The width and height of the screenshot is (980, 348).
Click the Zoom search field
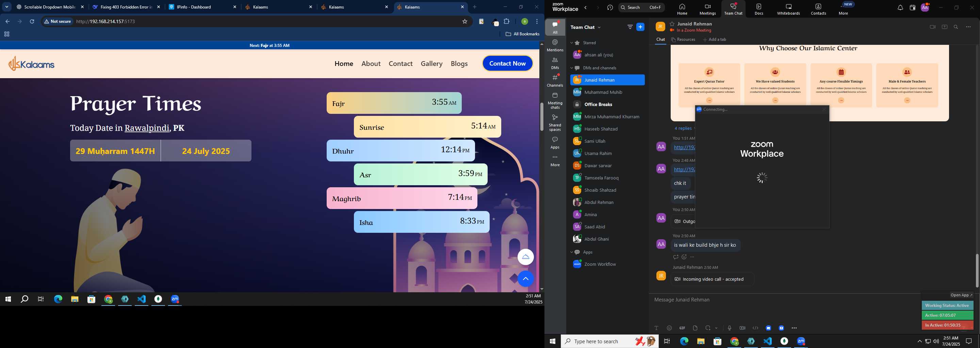(x=641, y=7)
